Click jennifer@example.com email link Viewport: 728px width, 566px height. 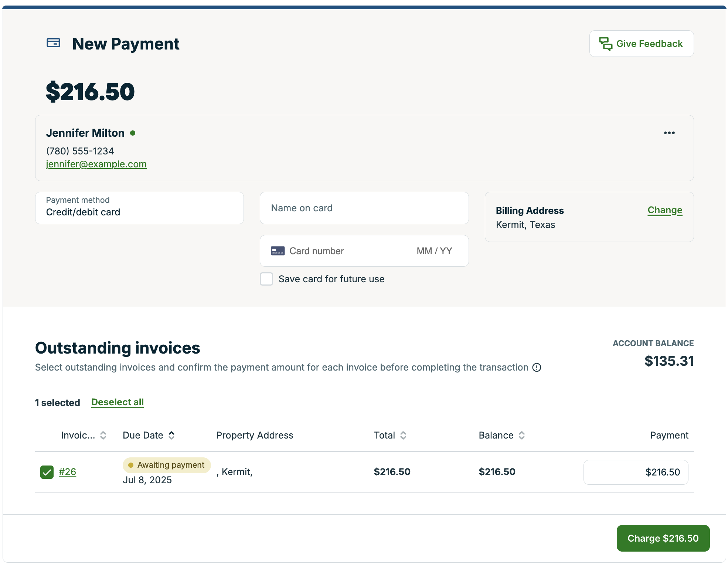96,164
